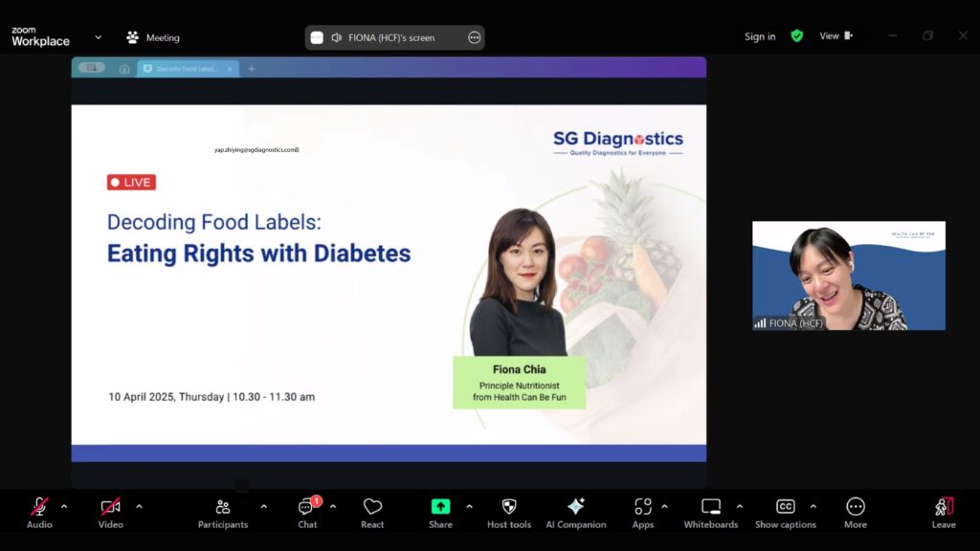
Task: Click the Zoom Workplace logo
Action: point(40,37)
